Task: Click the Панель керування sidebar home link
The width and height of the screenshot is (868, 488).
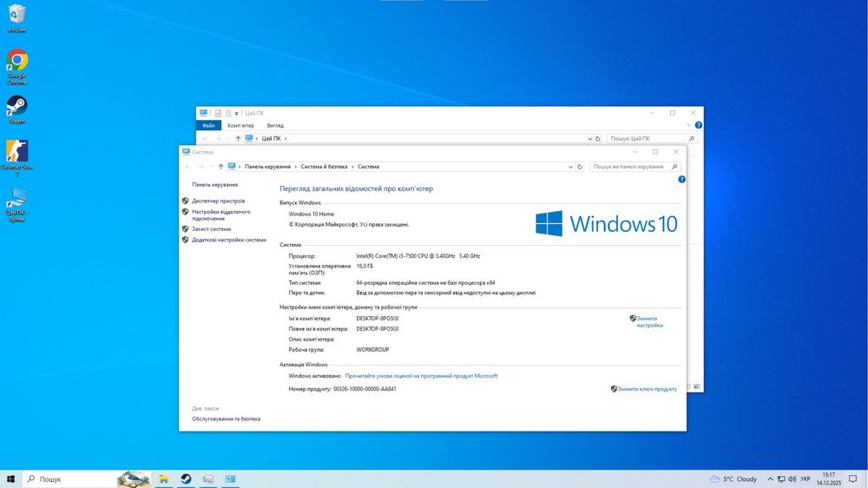Action: tap(214, 184)
